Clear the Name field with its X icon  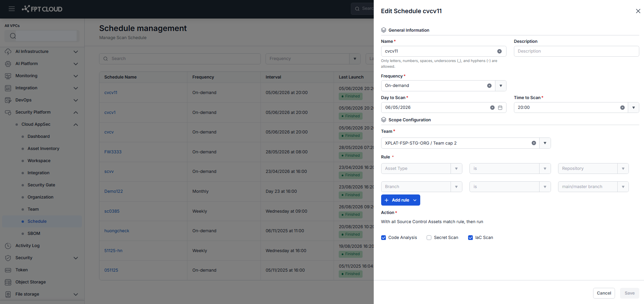499,51
